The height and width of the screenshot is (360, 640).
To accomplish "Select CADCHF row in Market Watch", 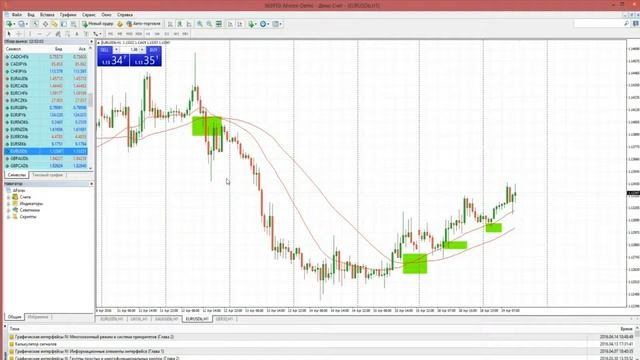I will click(46, 57).
